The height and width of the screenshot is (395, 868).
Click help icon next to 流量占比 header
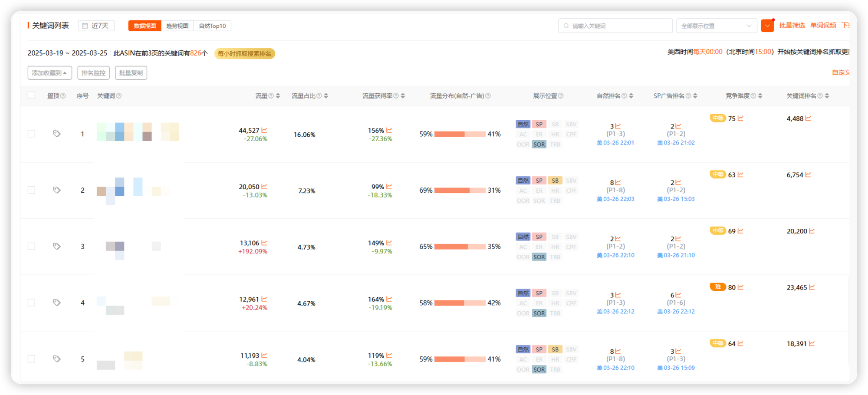(x=319, y=95)
